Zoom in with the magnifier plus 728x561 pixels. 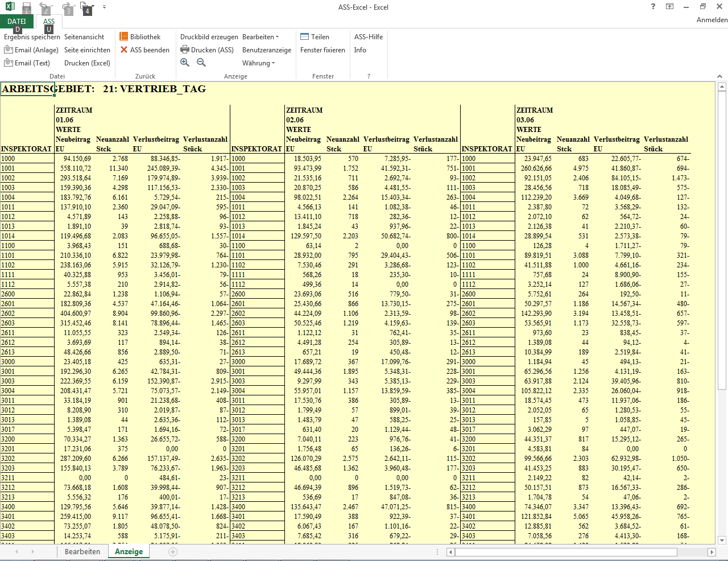coord(185,63)
